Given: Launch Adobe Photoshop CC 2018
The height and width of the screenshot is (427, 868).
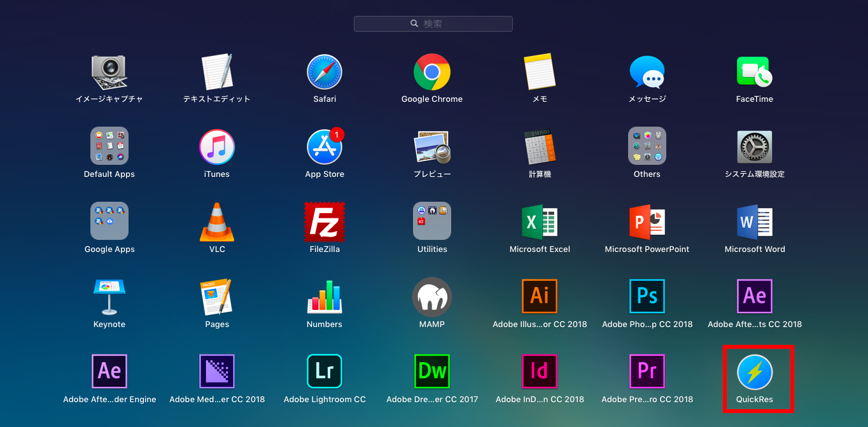Looking at the screenshot, I should coord(647,297).
